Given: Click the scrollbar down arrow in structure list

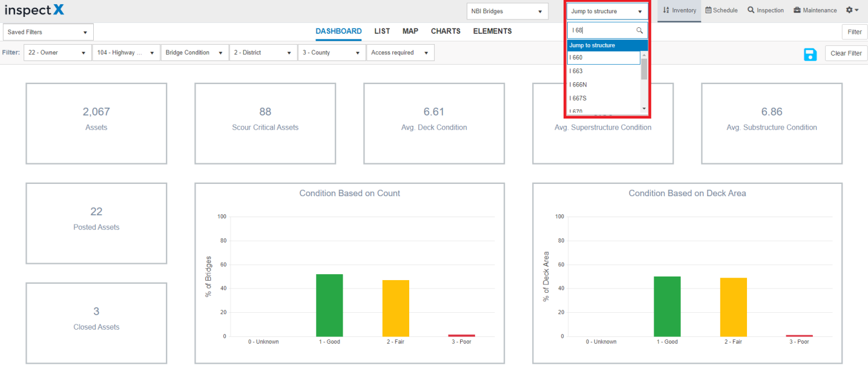Looking at the screenshot, I should click(x=644, y=109).
